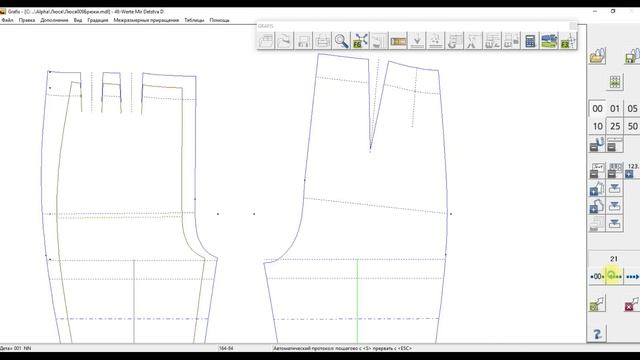Image resolution: width=640 pixels, height=360 pixels.
Task: Open the Вид menu
Action: click(x=78, y=20)
